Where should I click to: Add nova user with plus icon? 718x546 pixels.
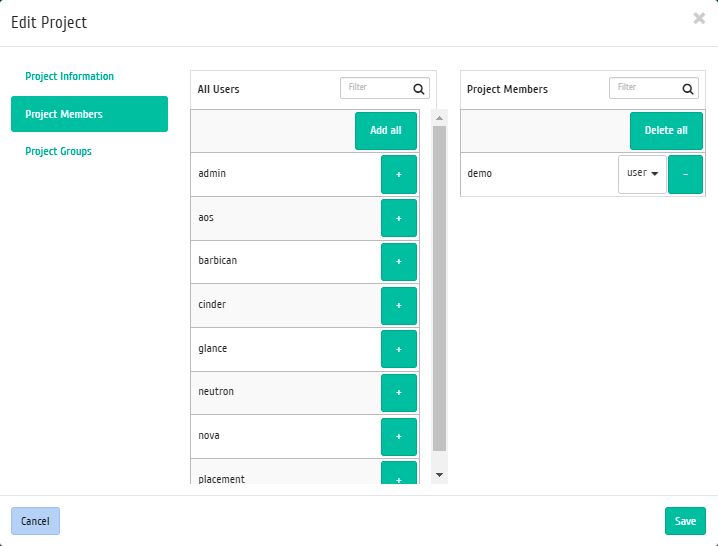pyautogui.click(x=399, y=437)
